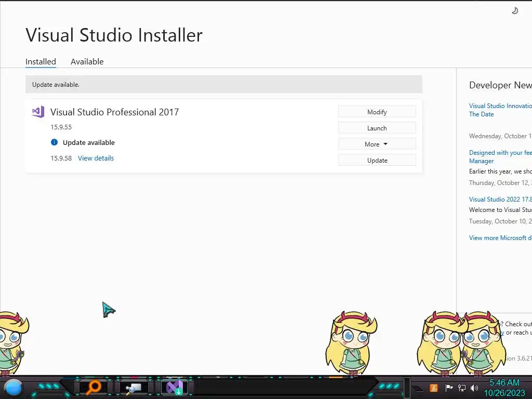Open the second taskbar program icon
532x399 pixels.
(x=134, y=388)
